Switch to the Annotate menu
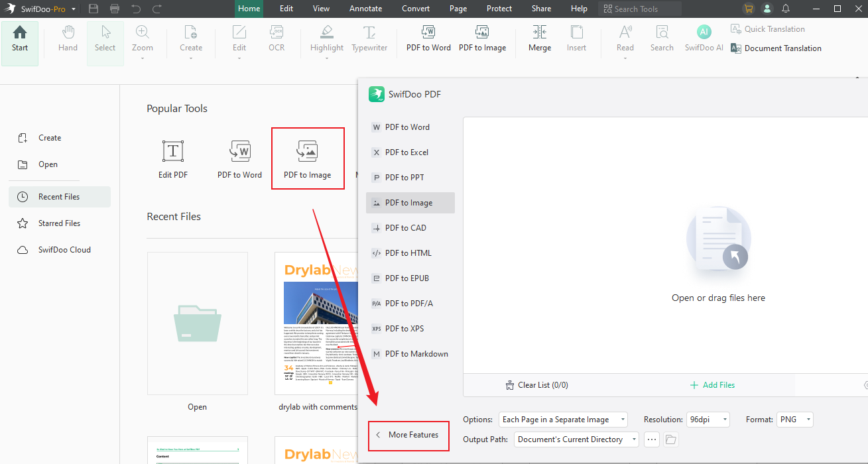The height and width of the screenshot is (464, 868). [x=365, y=9]
